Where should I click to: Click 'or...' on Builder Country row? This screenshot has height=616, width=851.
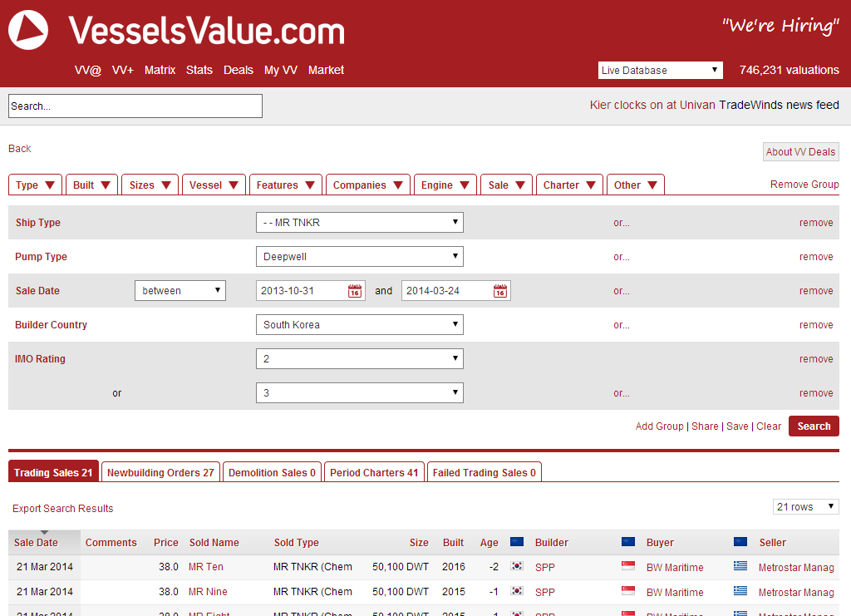pyautogui.click(x=622, y=325)
